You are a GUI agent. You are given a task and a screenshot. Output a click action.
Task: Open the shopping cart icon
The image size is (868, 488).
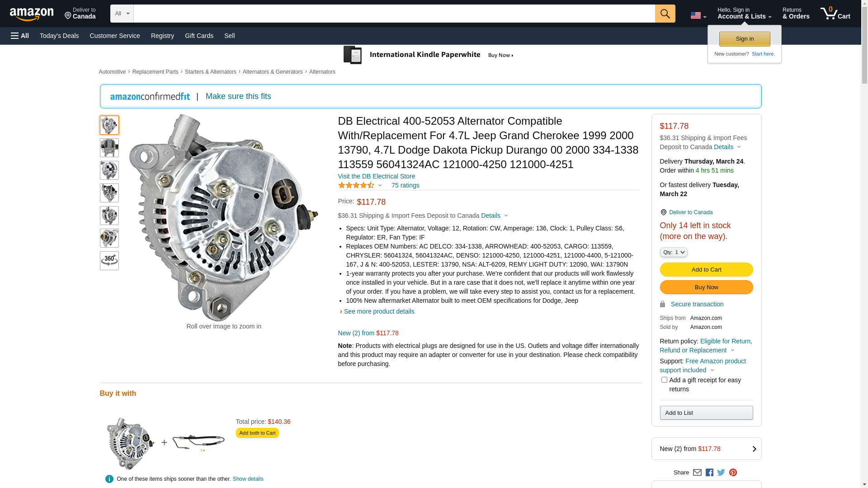tap(835, 14)
